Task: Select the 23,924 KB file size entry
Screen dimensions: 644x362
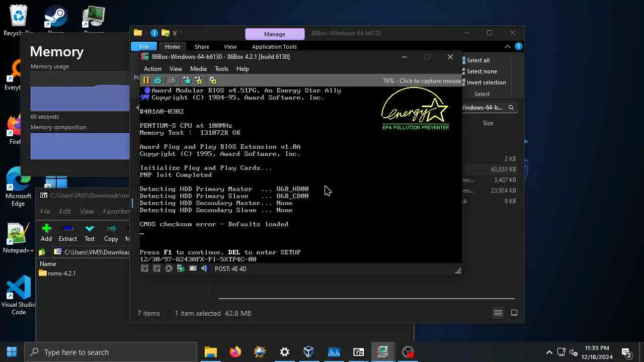Action: 503,191
